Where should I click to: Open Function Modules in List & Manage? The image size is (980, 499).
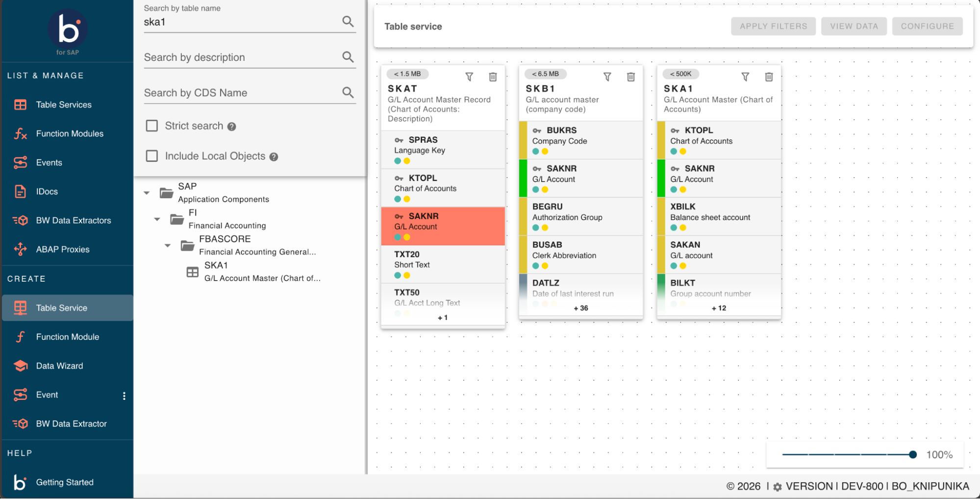tap(70, 133)
